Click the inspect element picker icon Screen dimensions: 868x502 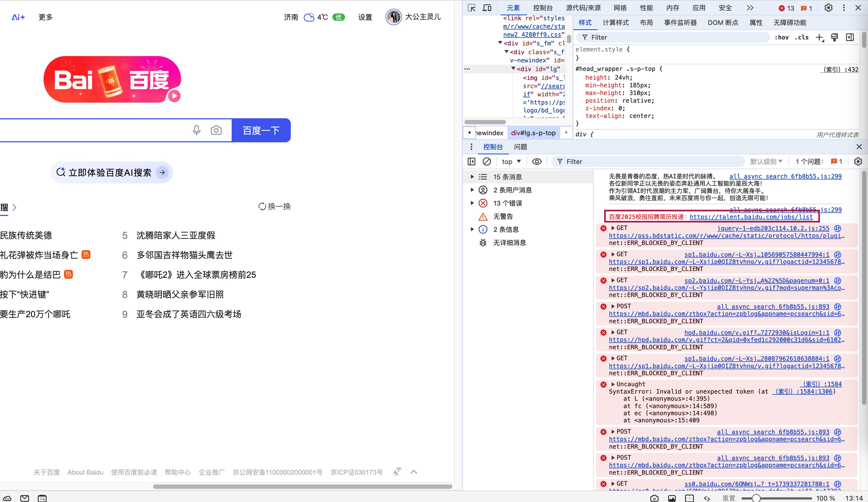pyautogui.click(x=471, y=8)
